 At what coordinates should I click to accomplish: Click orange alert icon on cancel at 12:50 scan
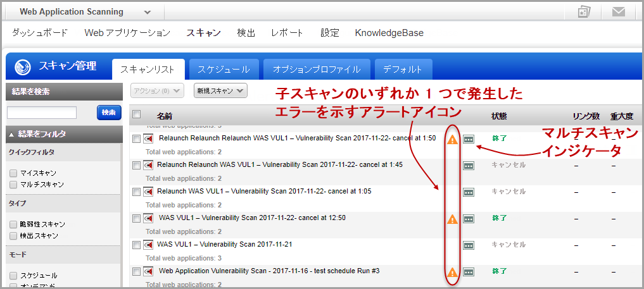tap(452, 219)
